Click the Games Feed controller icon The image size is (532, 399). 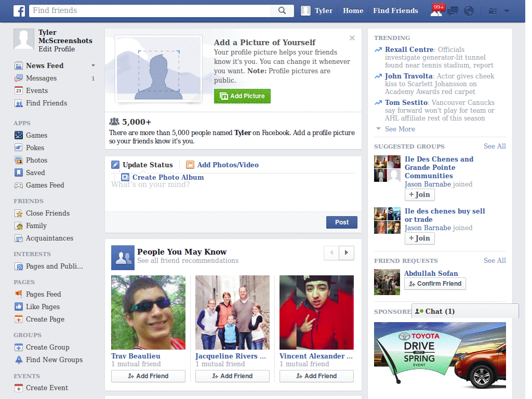[x=19, y=185]
